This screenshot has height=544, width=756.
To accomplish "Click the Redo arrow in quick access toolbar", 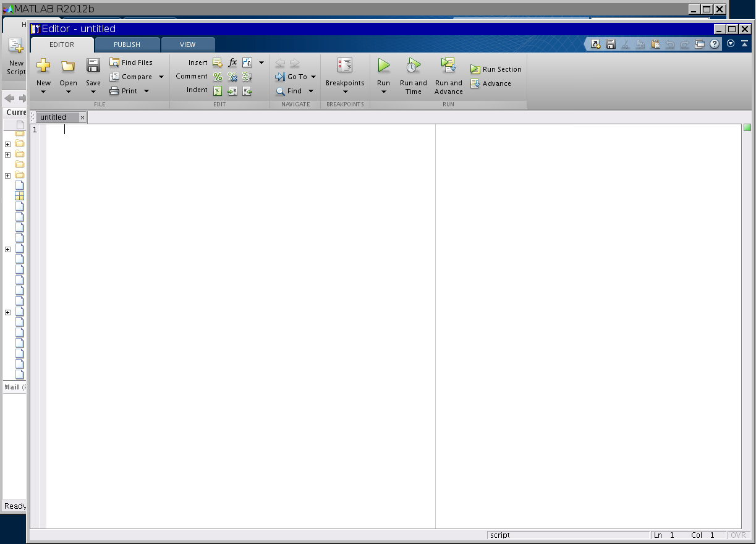I will click(685, 44).
